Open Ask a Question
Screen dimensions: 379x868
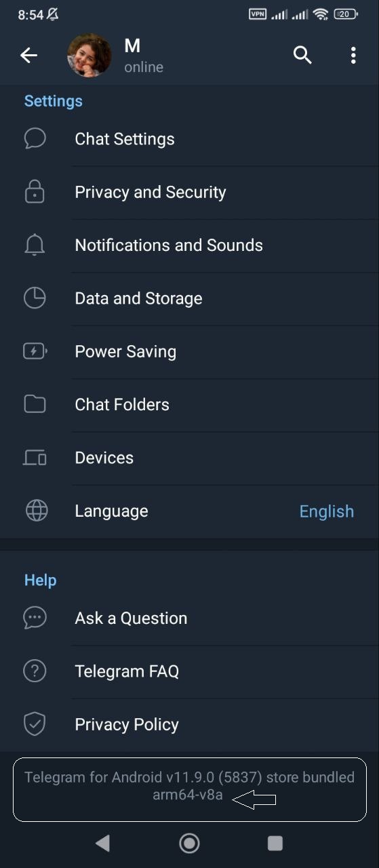tap(190, 618)
